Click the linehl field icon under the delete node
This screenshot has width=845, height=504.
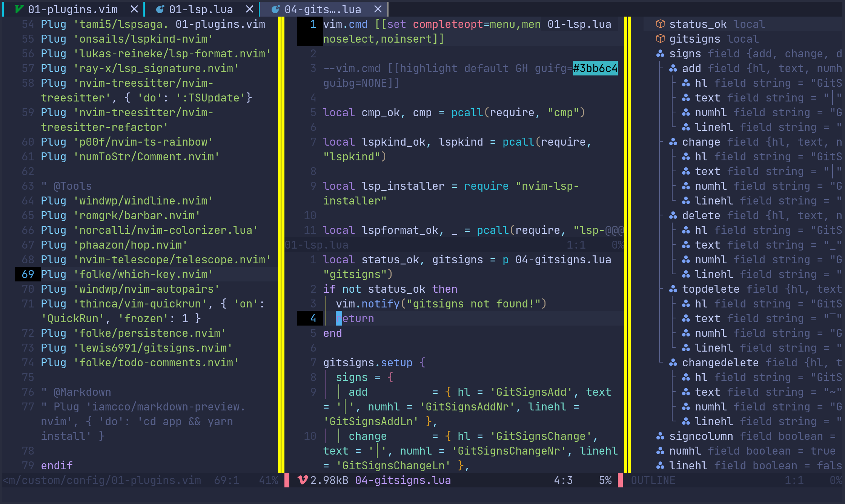point(686,274)
